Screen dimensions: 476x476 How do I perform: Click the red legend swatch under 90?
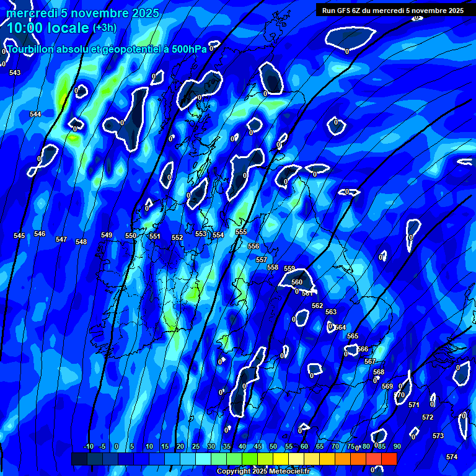point(389,459)
